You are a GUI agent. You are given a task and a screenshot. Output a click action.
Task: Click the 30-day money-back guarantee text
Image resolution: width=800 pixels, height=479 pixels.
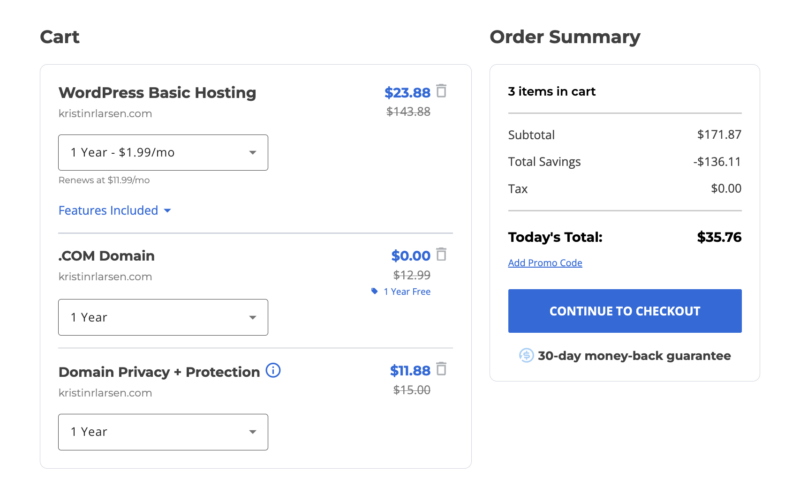click(634, 356)
